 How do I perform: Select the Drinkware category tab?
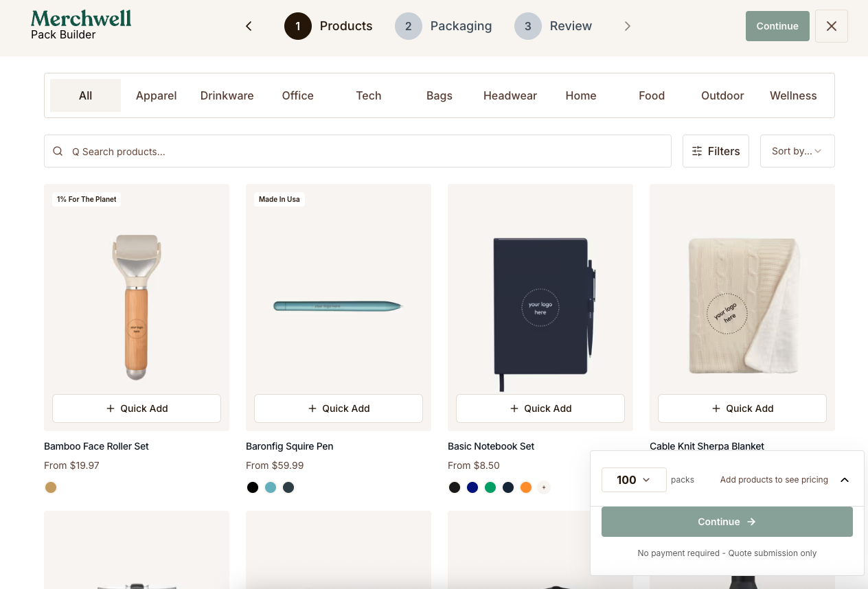[227, 95]
